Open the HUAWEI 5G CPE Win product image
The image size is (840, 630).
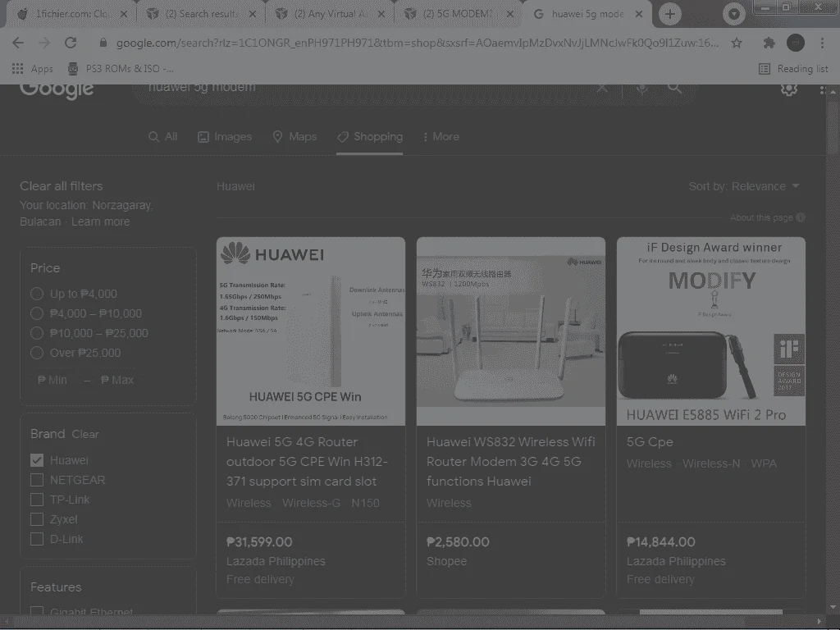[x=311, y=331]
